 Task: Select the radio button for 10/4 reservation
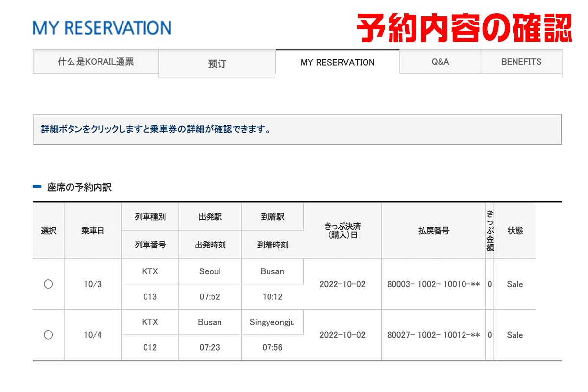(x=48, y=335)
